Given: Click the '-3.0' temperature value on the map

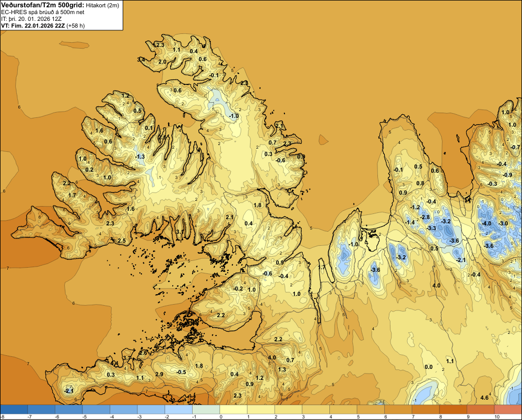Looking at the screenshot, I should point(503,223).
